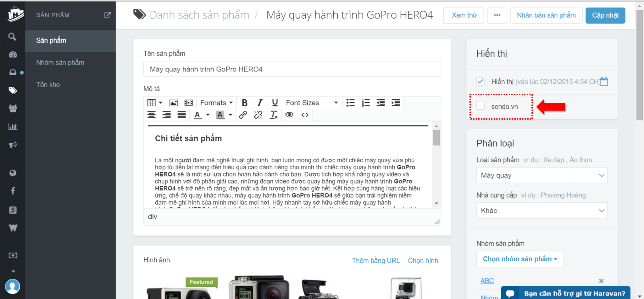Click Chọn hình link
The image size is (644, 299).
pyautogui.click(x=423, y=261)
